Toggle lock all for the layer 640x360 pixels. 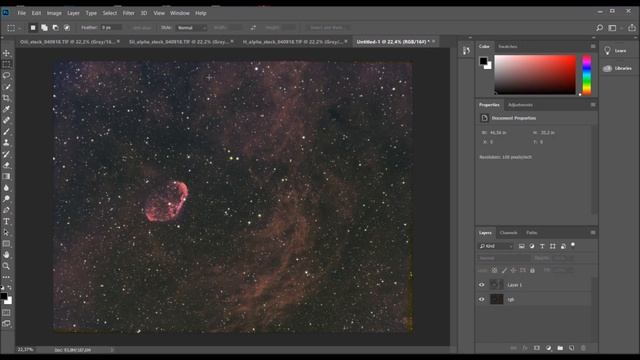(532, 270)
